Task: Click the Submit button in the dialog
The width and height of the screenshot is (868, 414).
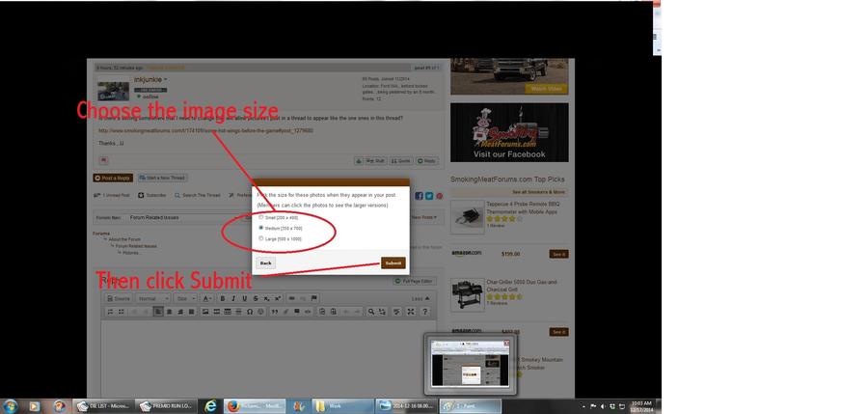Action: point(393,262)
